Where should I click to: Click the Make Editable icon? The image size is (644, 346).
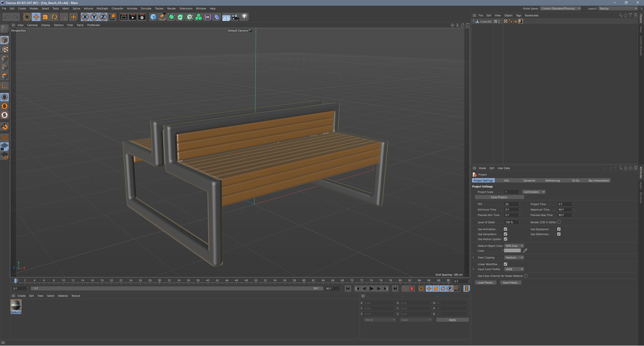[x=5, y=29]
